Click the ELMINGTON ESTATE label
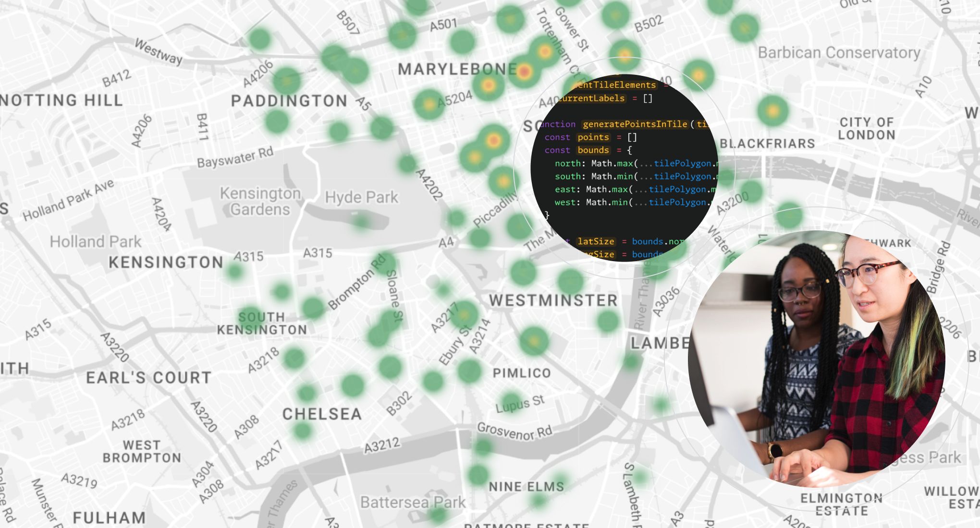The width and height of the screenshot is (980, 528). point(841,504)
